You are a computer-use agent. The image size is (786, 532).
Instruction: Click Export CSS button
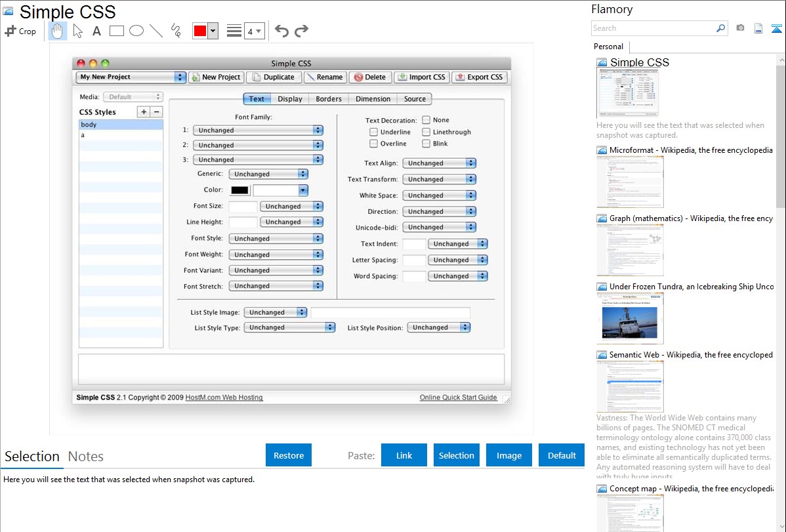pos(479,77)
